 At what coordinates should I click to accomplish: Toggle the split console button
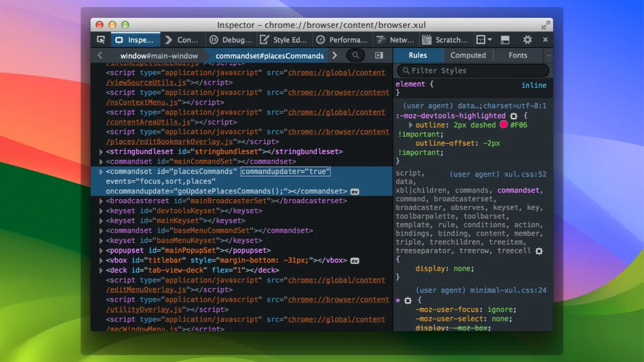(505, 40)
